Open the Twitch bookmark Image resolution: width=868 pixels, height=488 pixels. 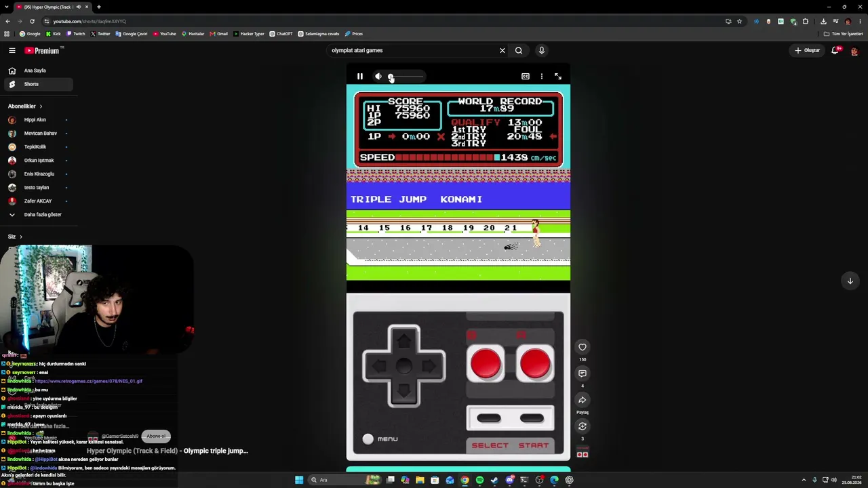point(76,34)
